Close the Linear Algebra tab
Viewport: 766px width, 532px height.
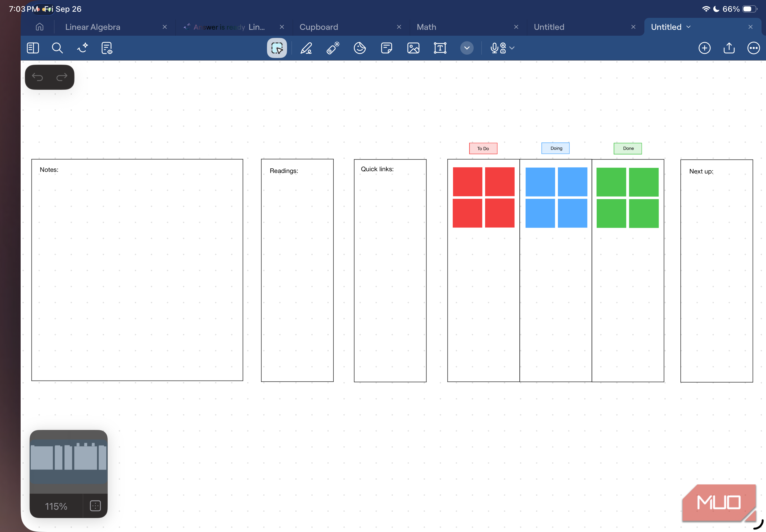[165, 27]
